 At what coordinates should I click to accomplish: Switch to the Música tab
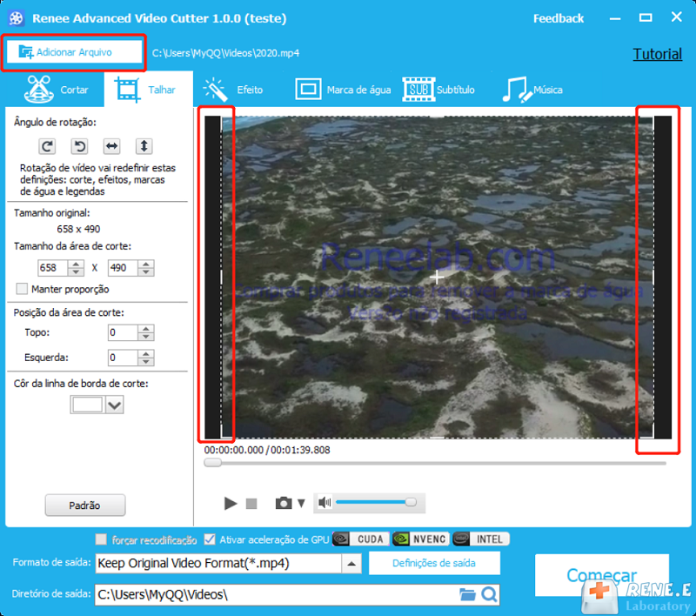(532, 90)
